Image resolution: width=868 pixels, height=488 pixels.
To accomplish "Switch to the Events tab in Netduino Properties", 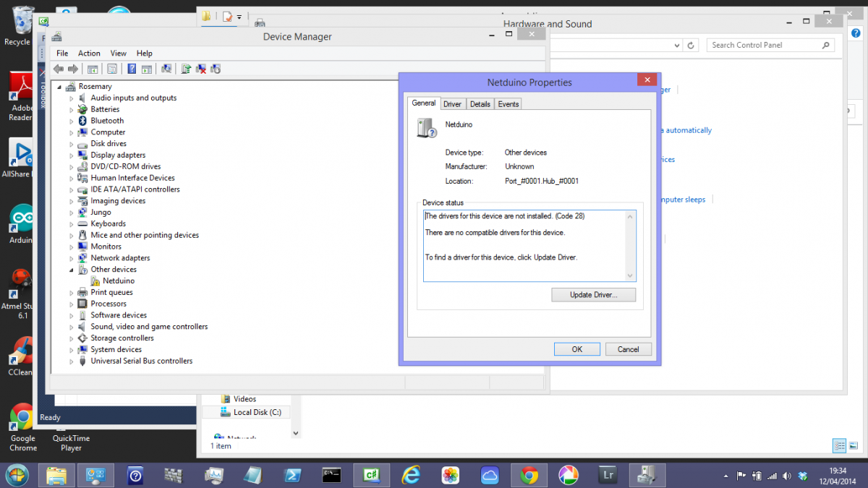I will 509,104.
